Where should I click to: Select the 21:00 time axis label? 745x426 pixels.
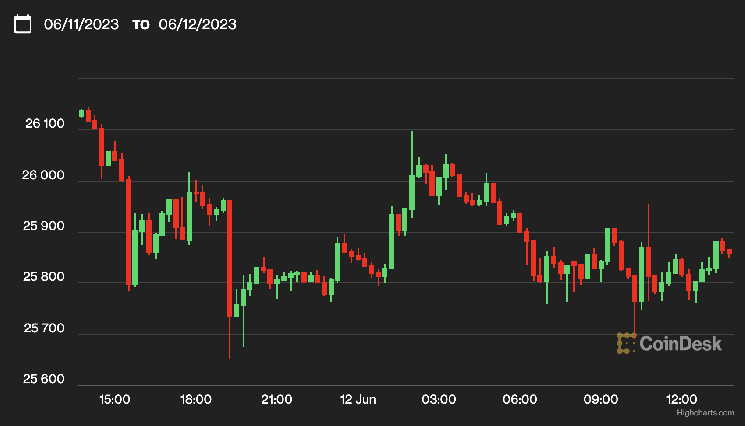click(276, 399)
